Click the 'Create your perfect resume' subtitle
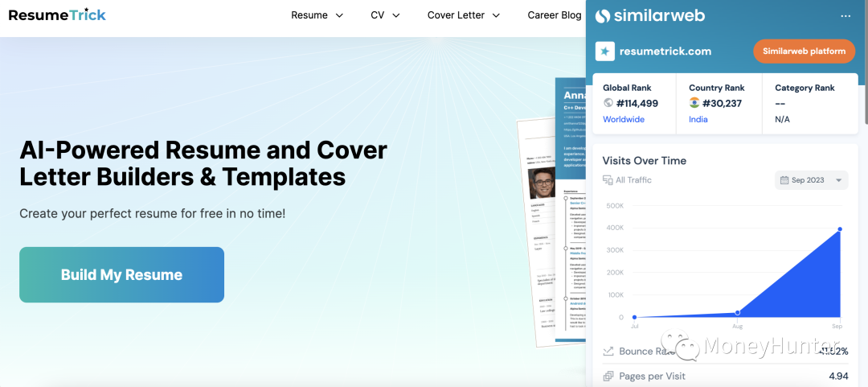Screen dimensions: 868x387 (x=152, y=213)
